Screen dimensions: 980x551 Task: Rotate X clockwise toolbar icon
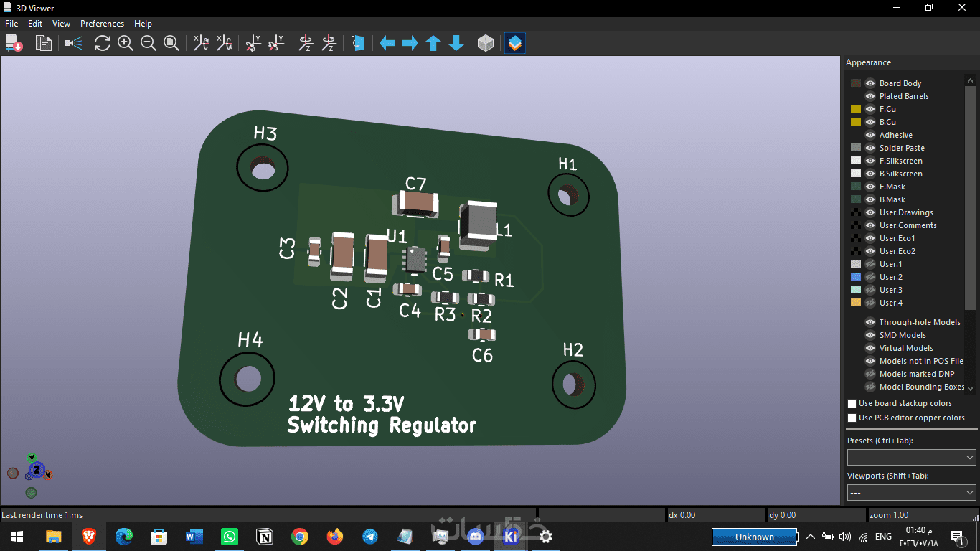pyautogui.click(x=202, y=44)
